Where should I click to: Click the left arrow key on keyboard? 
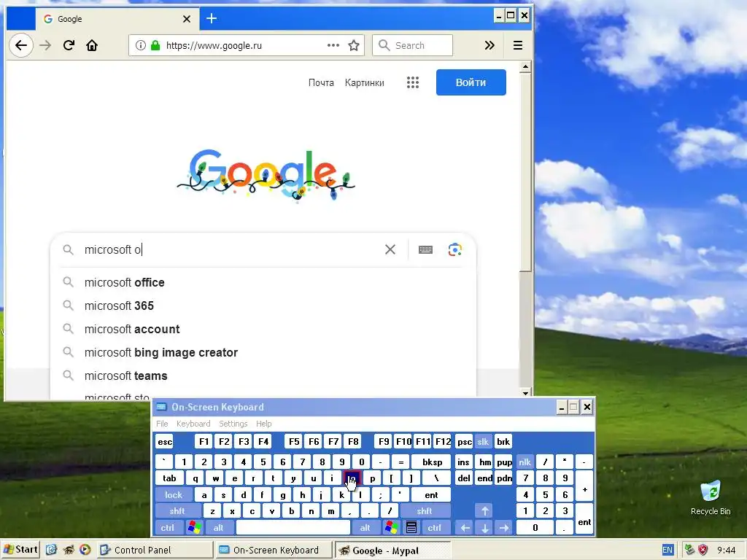click(465, 528)
